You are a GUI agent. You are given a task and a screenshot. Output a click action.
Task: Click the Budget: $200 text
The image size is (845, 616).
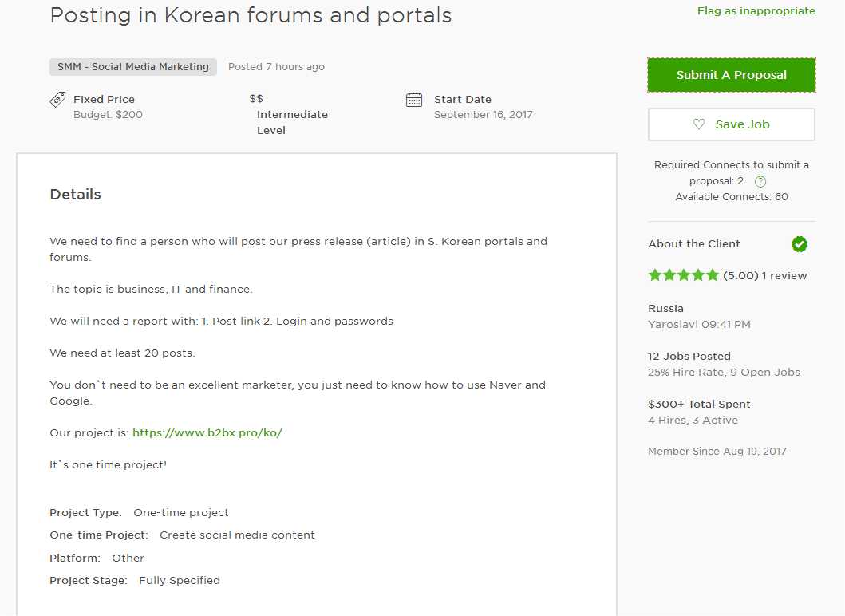click(x=108, y=115)
